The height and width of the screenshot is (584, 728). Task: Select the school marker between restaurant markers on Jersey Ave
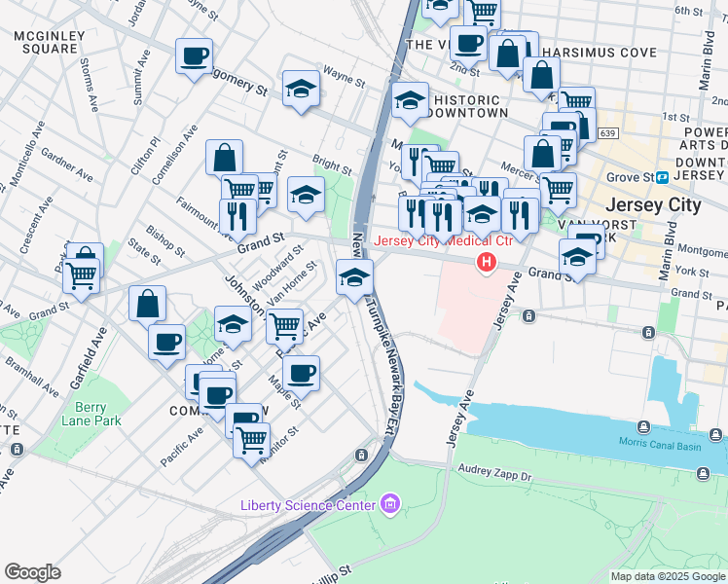click(x=482, y=216)
